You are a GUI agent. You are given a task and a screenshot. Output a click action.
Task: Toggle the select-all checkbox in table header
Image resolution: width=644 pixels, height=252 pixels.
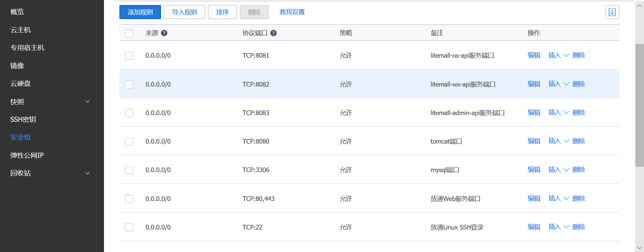pos(129,33)
